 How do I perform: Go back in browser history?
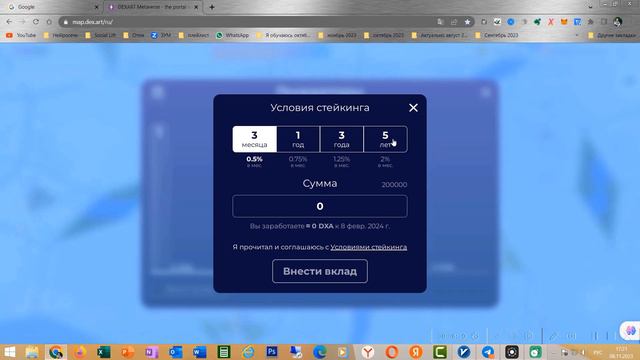(9, 22)
